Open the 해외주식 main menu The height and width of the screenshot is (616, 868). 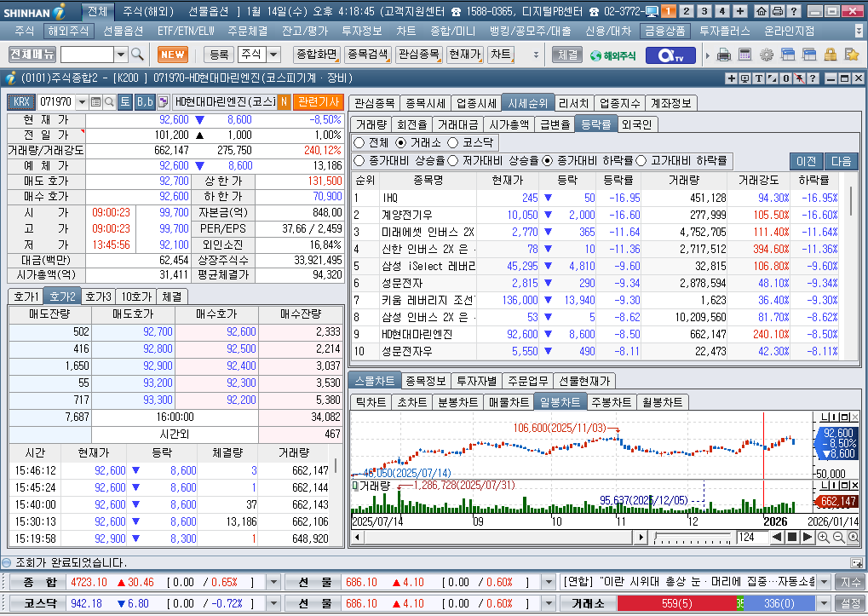(68, 31)
